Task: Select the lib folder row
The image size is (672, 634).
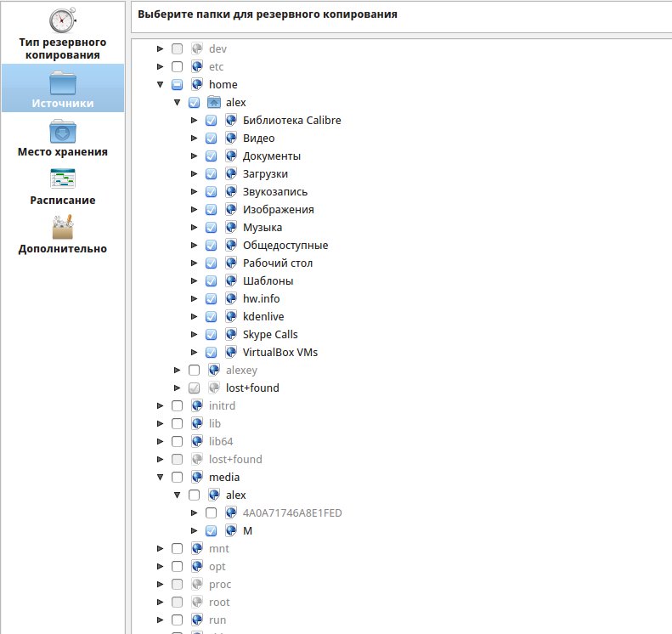Action: pyautogui.click(x=215, y=423)
